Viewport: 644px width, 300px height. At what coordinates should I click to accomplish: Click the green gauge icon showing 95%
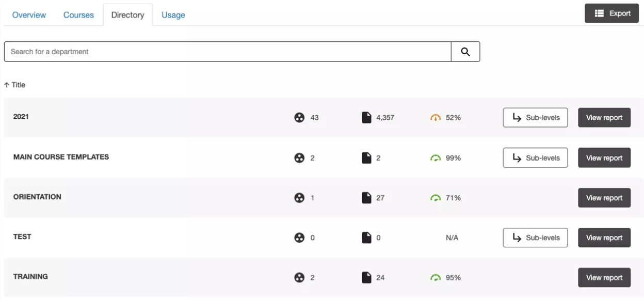[436, 278]
